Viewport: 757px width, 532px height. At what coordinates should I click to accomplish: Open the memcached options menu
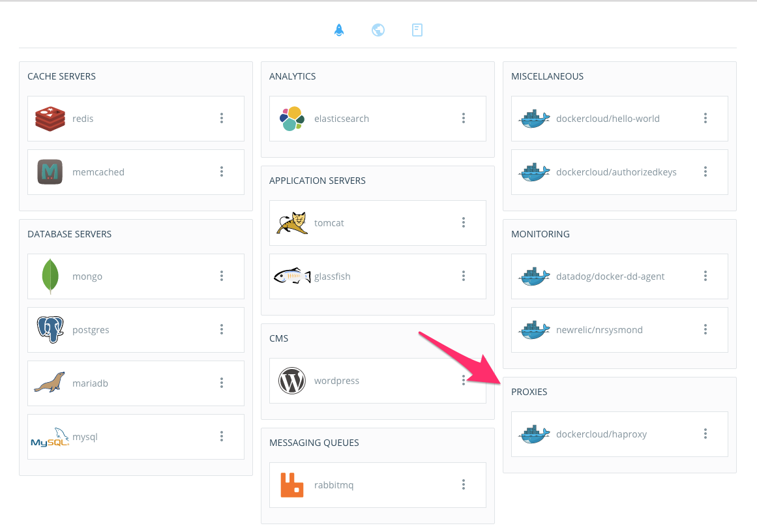tap(222, 171)
